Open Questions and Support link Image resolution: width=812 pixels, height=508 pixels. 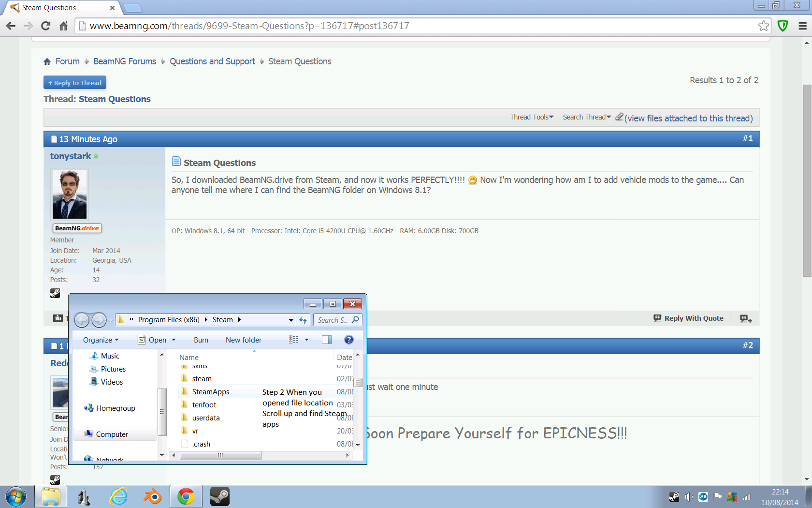[x=212, y=61]
